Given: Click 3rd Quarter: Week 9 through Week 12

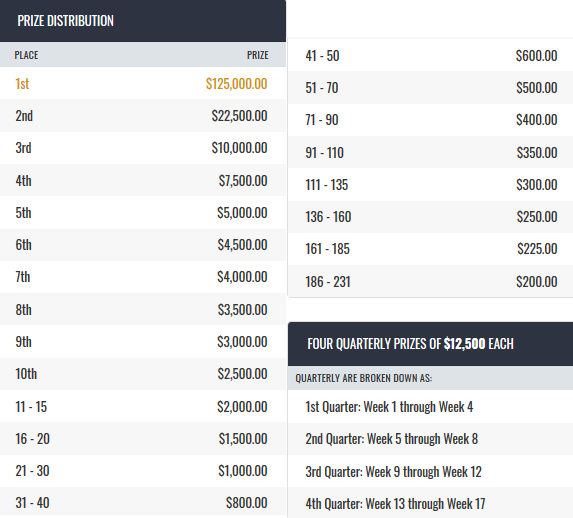Looking at the screenshot, I should coord(394,472).
